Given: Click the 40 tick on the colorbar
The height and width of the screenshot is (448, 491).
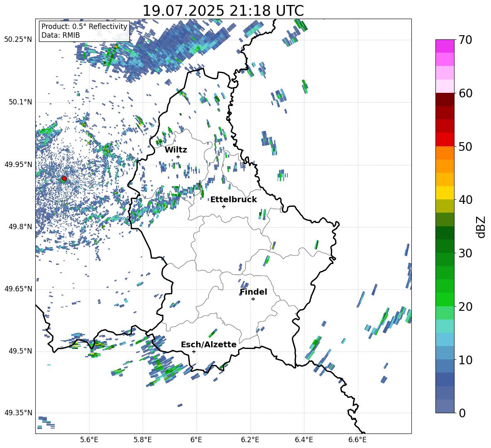Looking at the screenshot, I should [465, 200].
